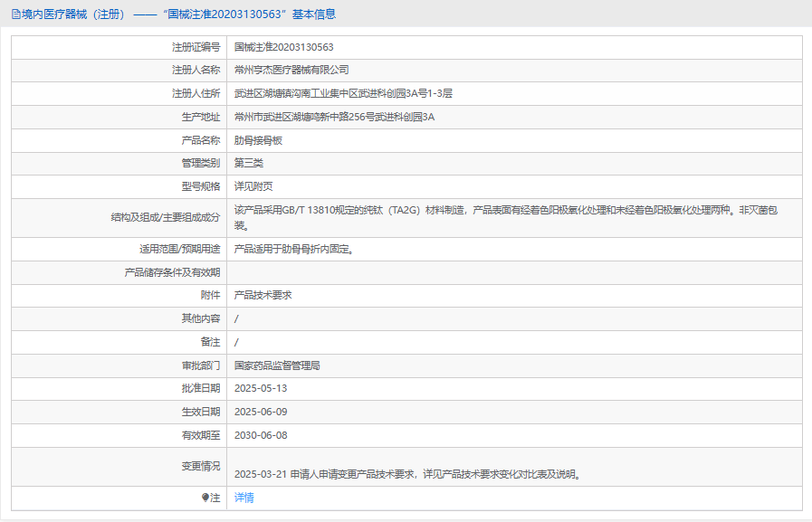Click 详见附页 in the 型号规格 row

click(253, 186)
